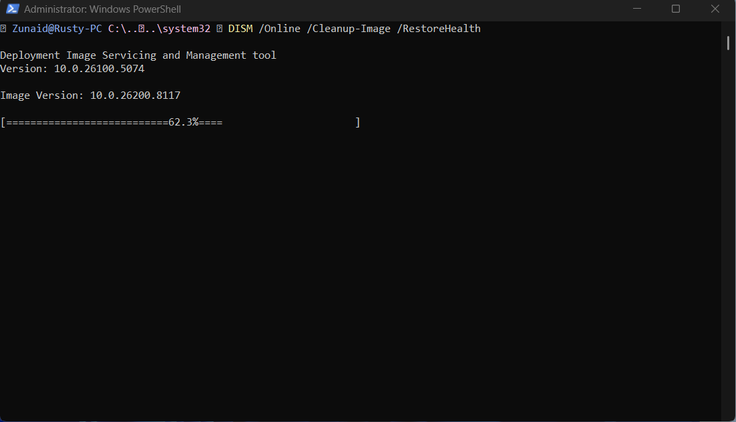The height and width of the screenshot is (422, 736).
Task: Click the 'Image Version: 10.0.26200.8117' line
Action: pos(90,95)
